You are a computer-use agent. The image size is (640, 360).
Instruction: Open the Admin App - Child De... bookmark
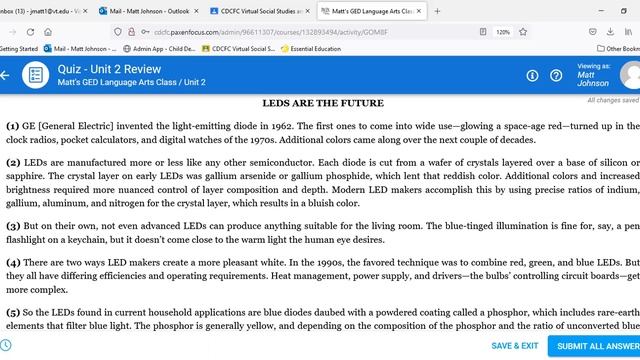159,49
